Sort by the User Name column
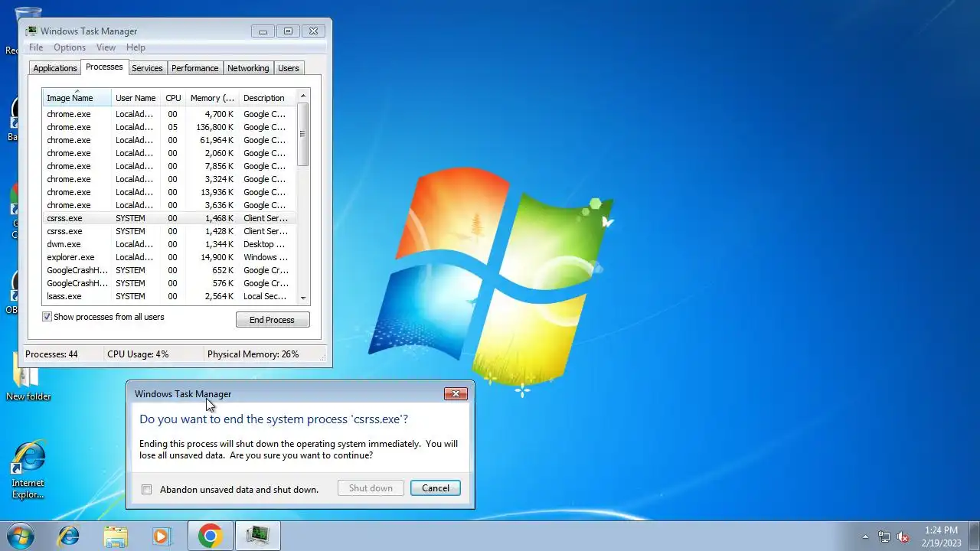Image resolution: width=980 pixels, height=551 pixels. 136,98
